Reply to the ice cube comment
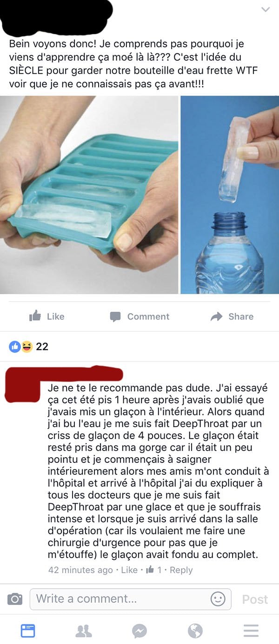This screenshot has width=279, height=644. pyautogui.click(x=181, y=570)
